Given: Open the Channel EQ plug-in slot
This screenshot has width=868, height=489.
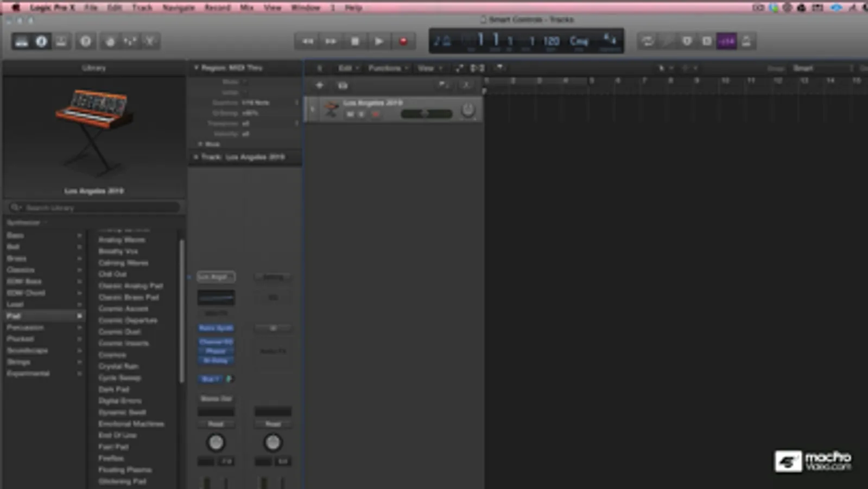Looking at the screenshot, I should (x=216, y=342).
